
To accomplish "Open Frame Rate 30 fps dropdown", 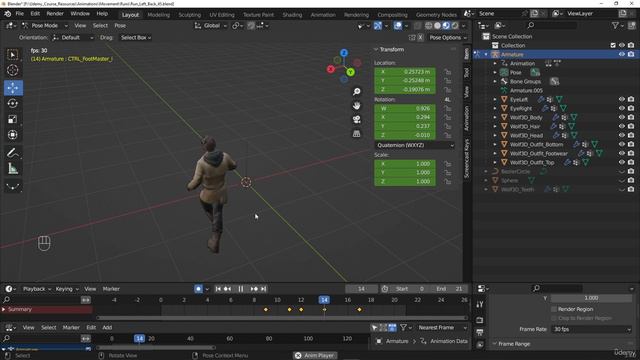I will (591, 329).
